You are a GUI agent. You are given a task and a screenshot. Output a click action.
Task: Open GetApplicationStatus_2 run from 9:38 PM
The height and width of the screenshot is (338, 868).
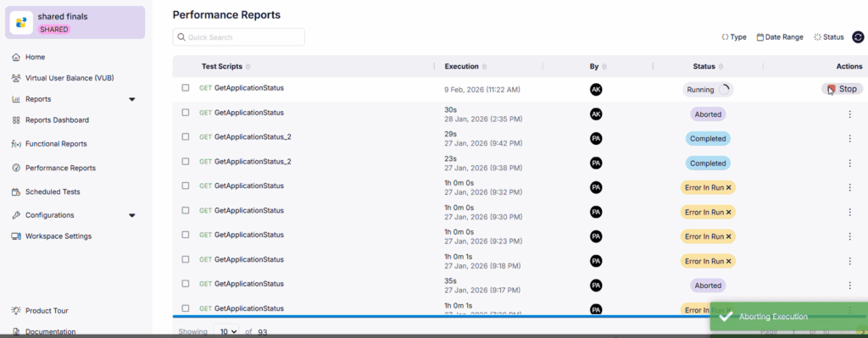(253, 162)
